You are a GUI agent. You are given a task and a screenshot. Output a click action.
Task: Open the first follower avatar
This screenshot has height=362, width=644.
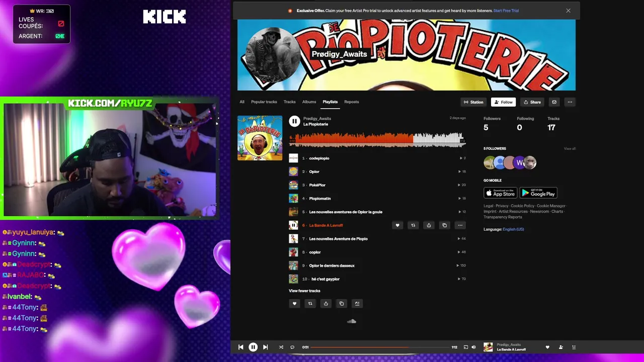point(490,162)
